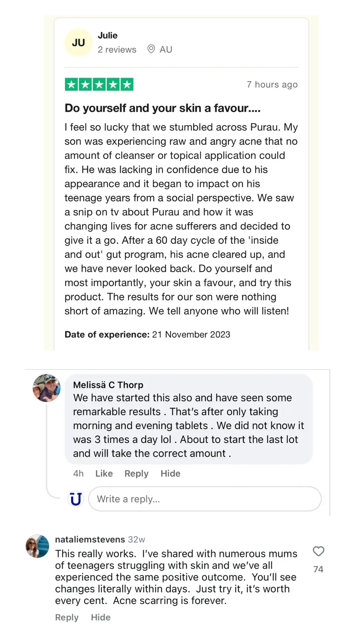
Task: Like Melissa C Thorp's comment
Action: coord(104,474)
